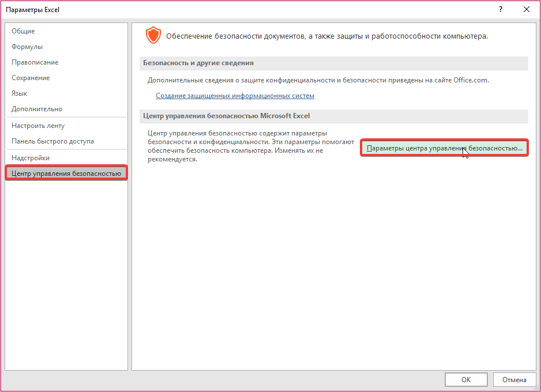Select the Надстройки category
Image resolution: width=541 pixels, height=392 pixels.
31,158
